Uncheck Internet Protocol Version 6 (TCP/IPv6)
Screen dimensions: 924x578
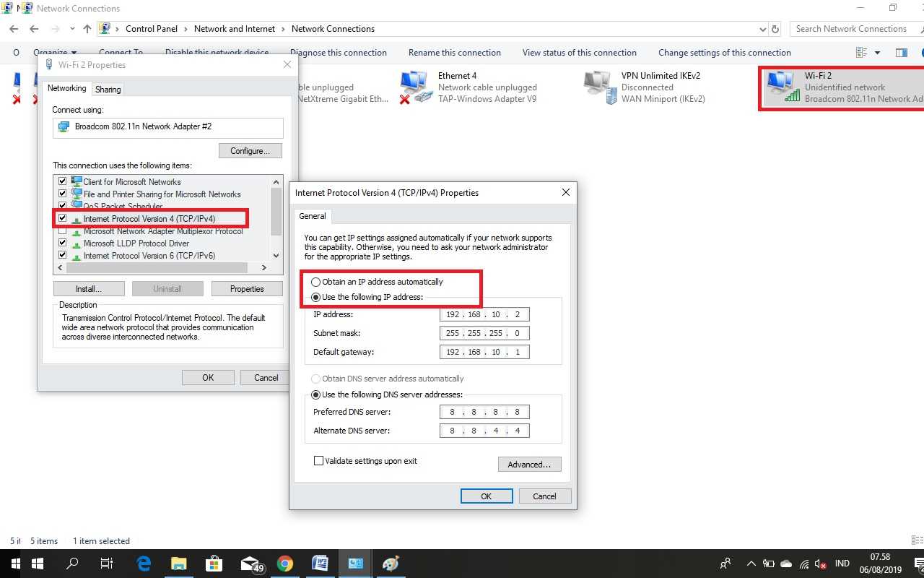point(63,255)
